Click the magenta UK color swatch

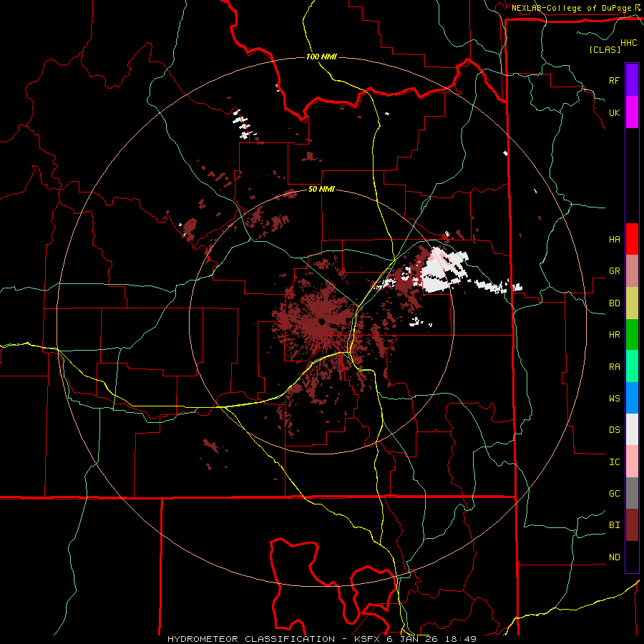click(632, 112)
